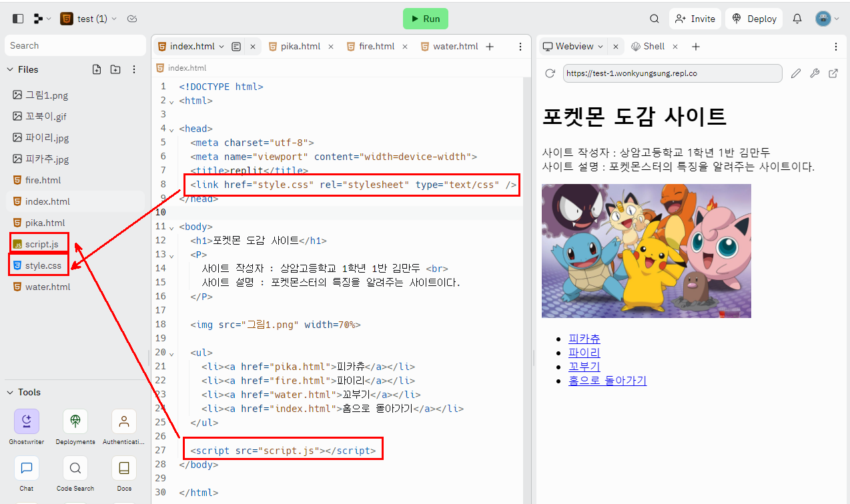Create a new file with the file icon
Screen dimensions: 850x504
point(97,69)
